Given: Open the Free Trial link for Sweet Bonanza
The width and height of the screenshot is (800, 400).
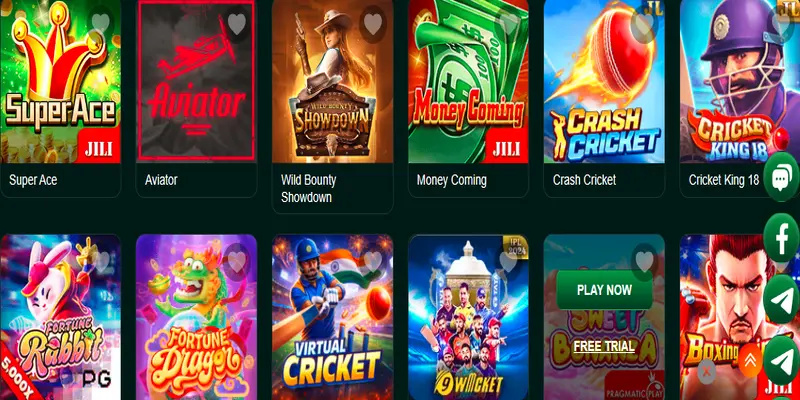Looking at the screenshot, I should point(604,346).
